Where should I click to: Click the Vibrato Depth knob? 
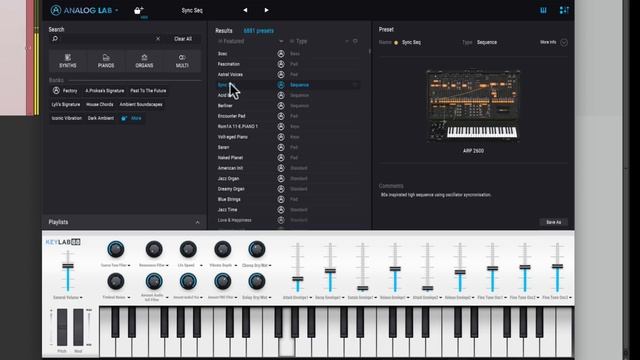click(222, 249)
